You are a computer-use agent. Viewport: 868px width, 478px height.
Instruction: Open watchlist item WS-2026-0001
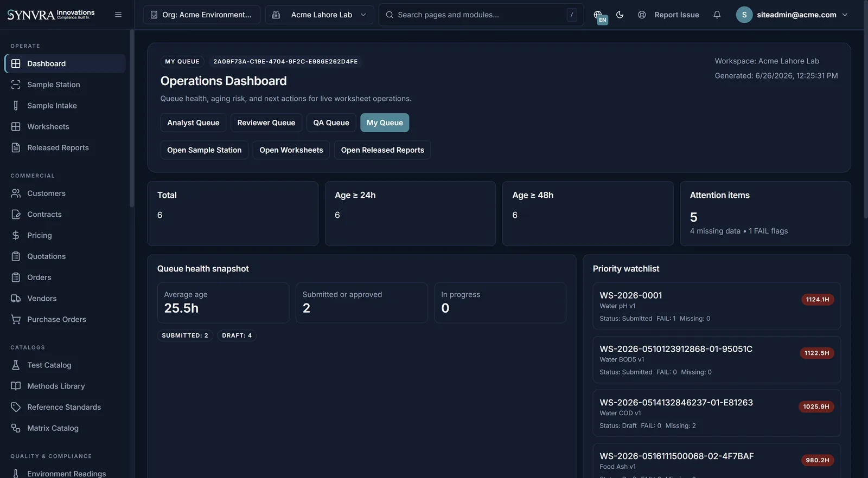717,306
